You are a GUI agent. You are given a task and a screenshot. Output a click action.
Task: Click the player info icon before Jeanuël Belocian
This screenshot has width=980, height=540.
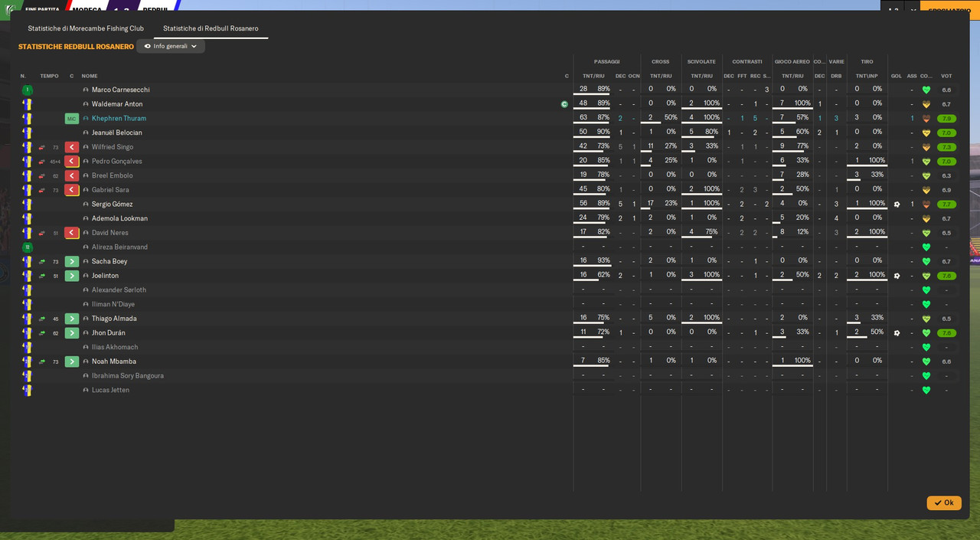[x=86, y=133]
